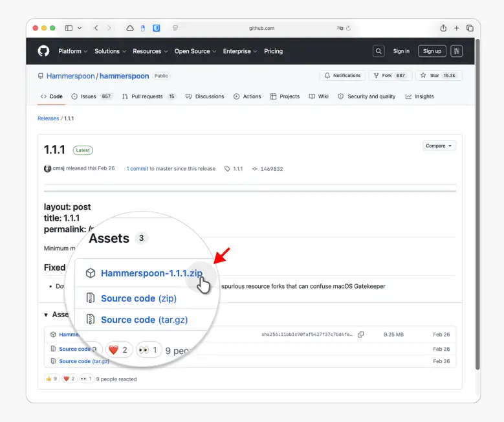This screenshot has height=422, width=504.
Task: Show the Safari tab overview icon
Action: [x=470, y=28]
